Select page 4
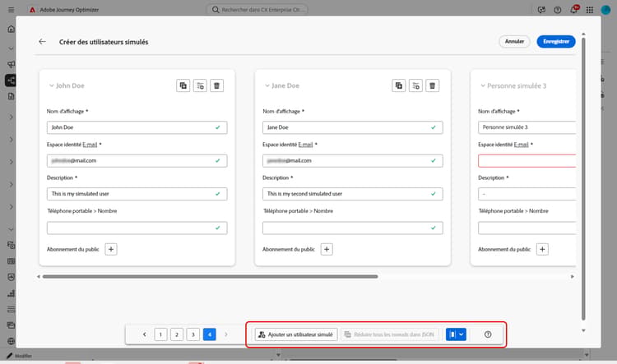This screenshot has width=617, height=364. 209,334
